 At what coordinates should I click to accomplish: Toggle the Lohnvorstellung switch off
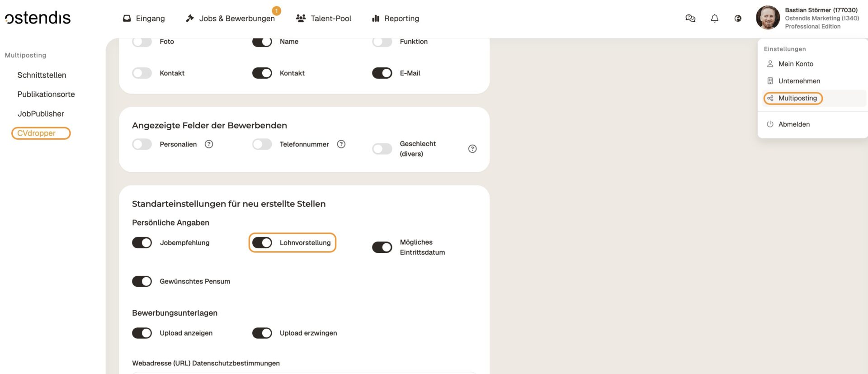(x=262, y=243)
